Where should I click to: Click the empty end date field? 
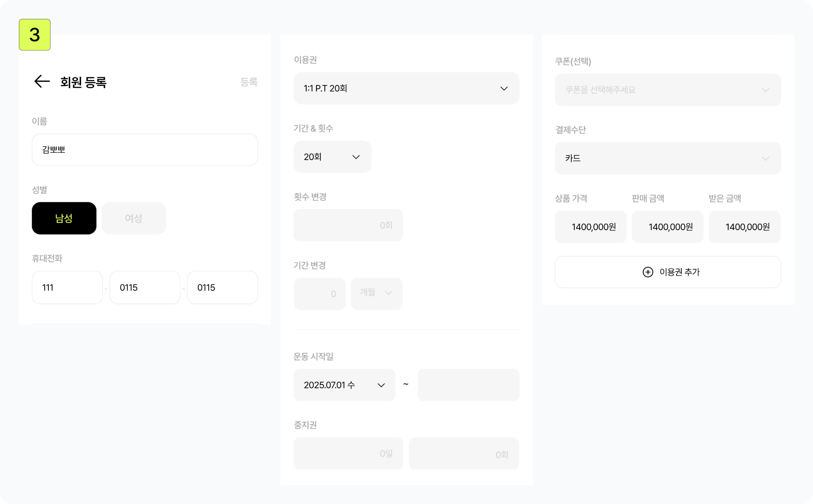(468, 385)
